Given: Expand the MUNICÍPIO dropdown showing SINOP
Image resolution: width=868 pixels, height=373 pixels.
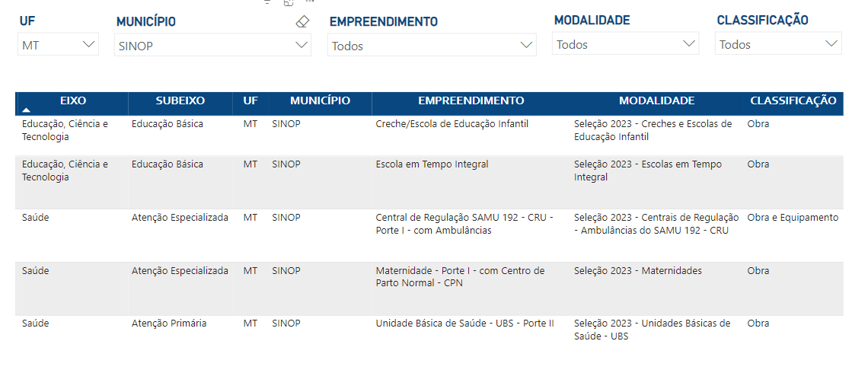Looking at the screenshot, I should pyautogui.click(x=212, y=46).
